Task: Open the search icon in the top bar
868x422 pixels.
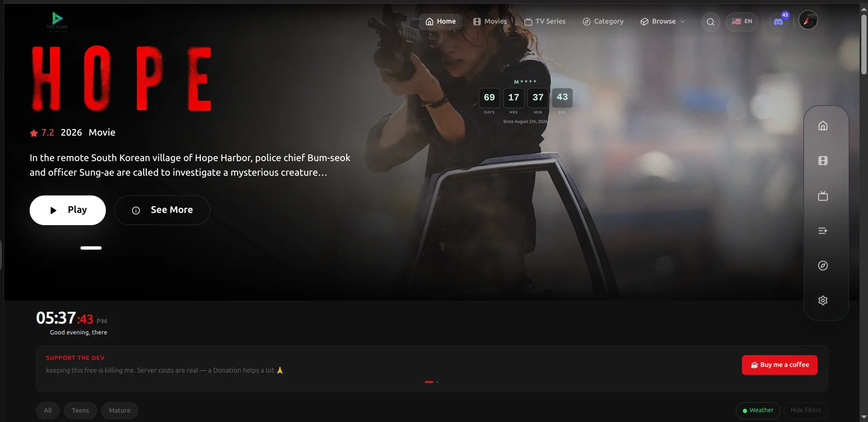Action: pos(710,22)
